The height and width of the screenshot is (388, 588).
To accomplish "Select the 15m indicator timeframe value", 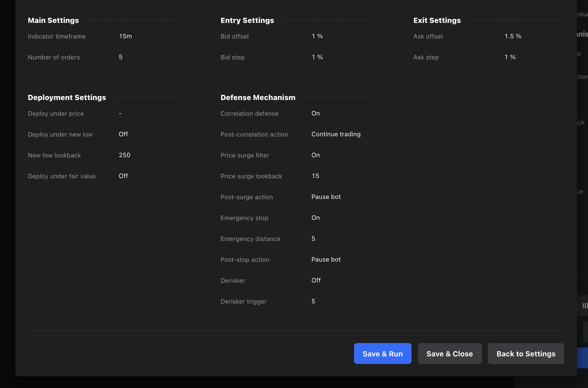I will (x=125, y=36).
